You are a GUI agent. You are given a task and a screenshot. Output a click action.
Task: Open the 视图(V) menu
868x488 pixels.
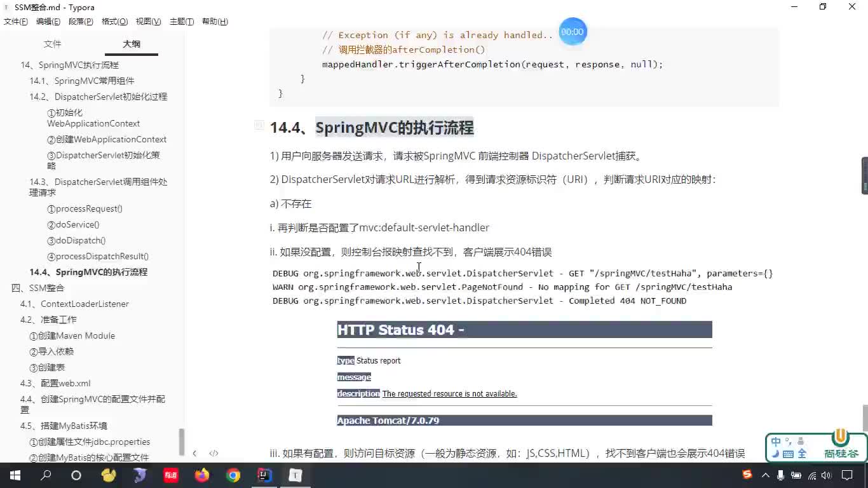tap(148, 22)
